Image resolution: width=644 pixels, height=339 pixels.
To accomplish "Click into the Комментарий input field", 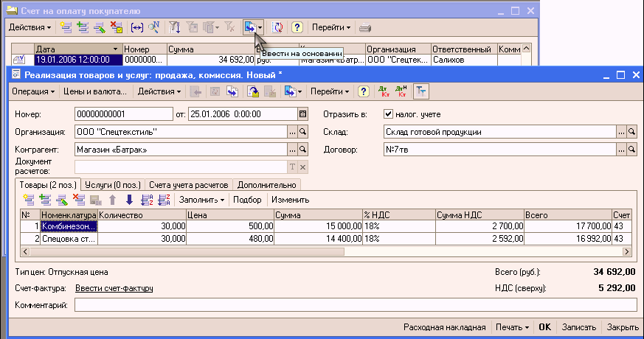I will click(356, 305).
